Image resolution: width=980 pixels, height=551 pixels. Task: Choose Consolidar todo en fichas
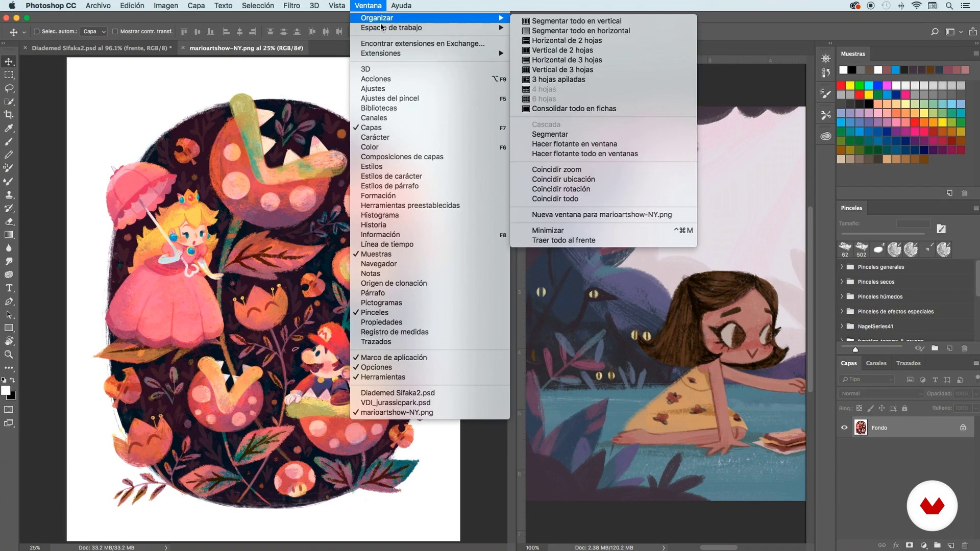(603, 109)
